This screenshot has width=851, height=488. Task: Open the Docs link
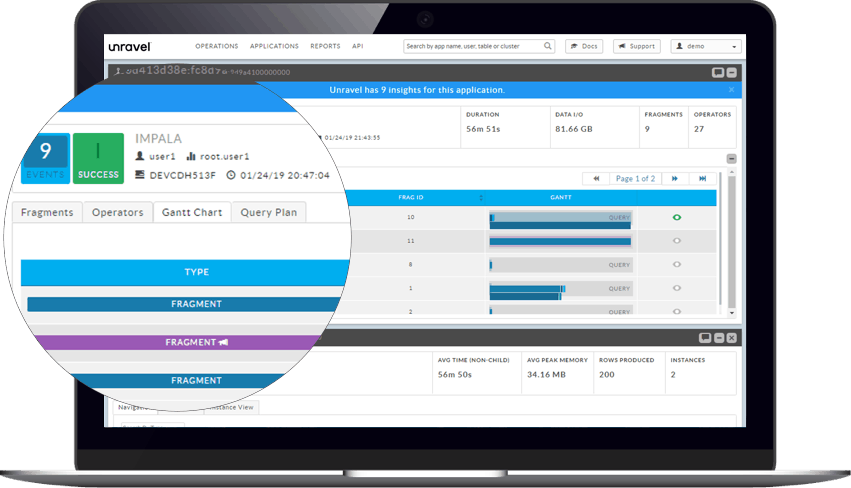[x=584, y=46]
